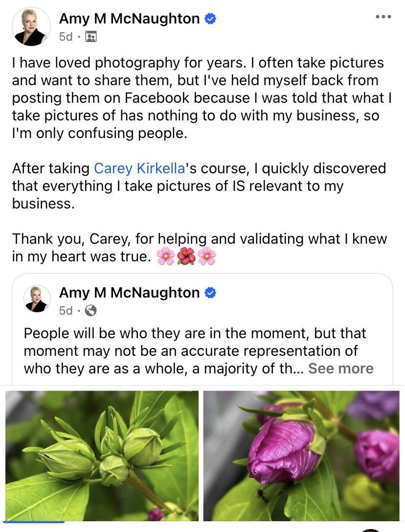405x532 pixels.
Task: Tap Amy M McNaughton's top profile picture
Action: [x=31, y=27]
